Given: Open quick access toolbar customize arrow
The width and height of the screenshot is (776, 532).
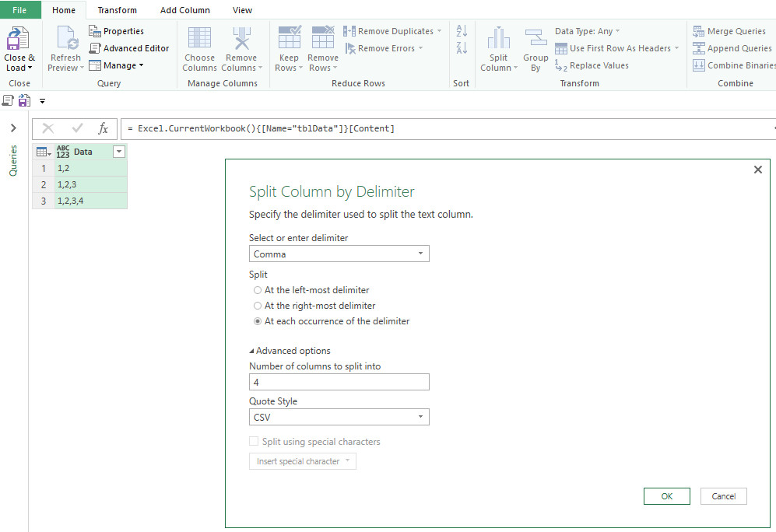Looking at the screenshot, I should click(43, 101).
